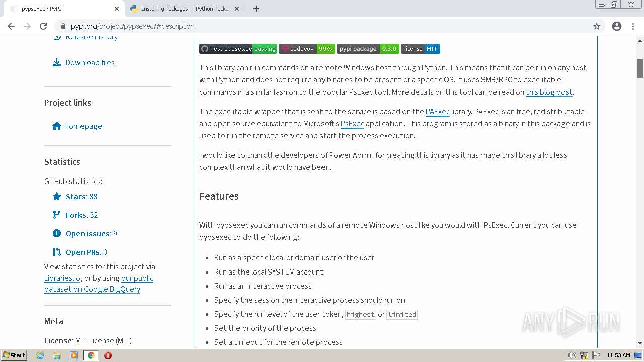Follow the public dataset on Google BigQuery link

tap(99, 284)
